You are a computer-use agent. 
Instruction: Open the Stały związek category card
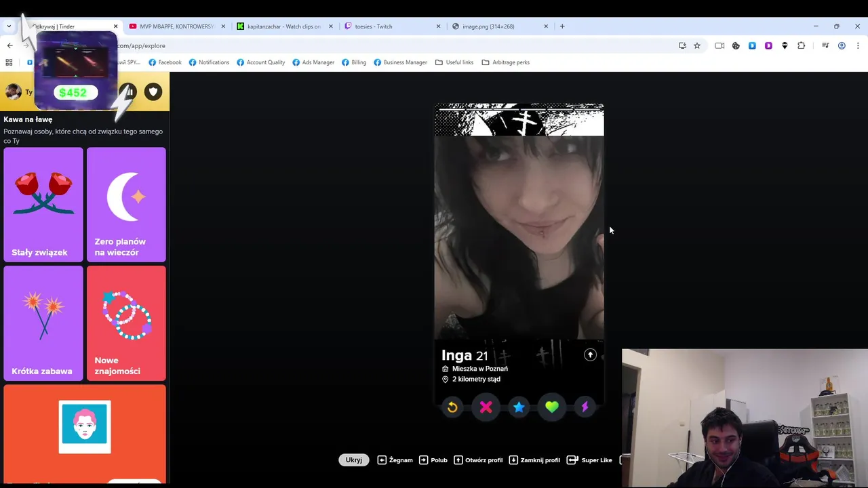[x=43, y=204]
